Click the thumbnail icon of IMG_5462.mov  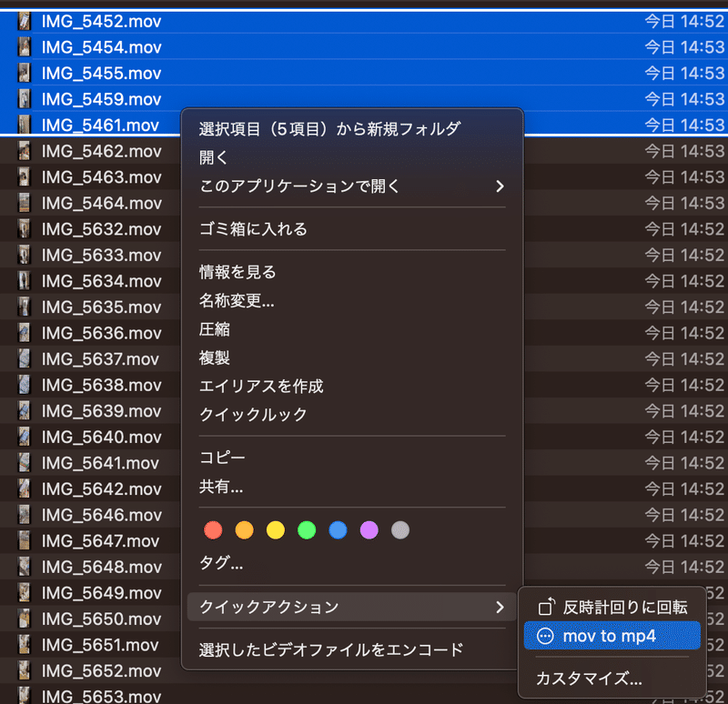(22, 151)
